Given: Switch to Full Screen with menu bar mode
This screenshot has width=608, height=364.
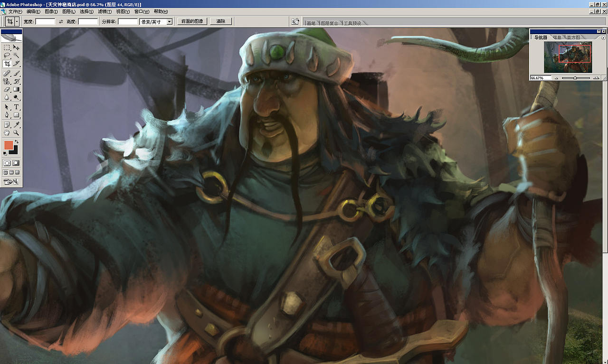Looking at the screenshot, I should (x=11, y=172).
